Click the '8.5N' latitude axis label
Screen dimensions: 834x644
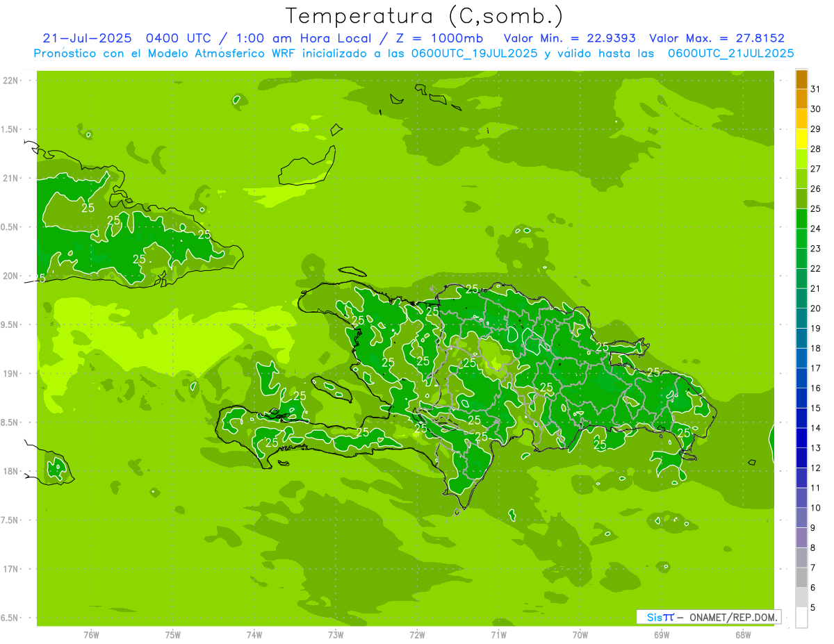coord(10,422)
